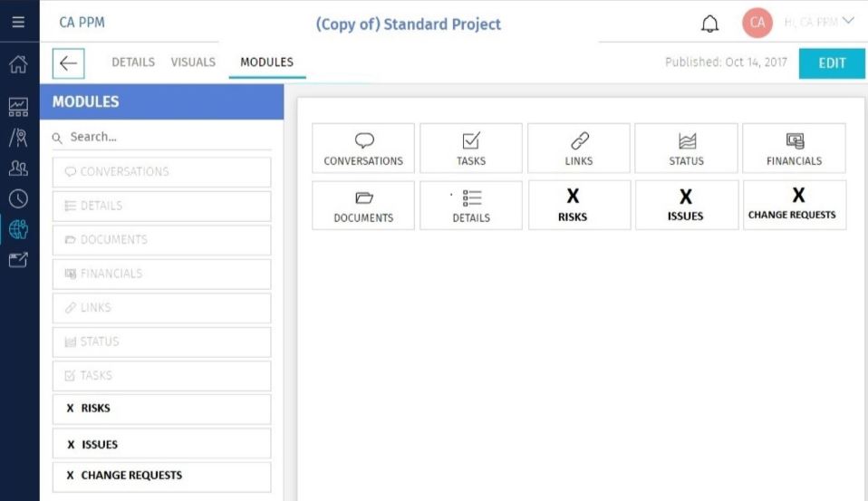Open the Financials module tile
Screen dimensions: 868x501
794,149
